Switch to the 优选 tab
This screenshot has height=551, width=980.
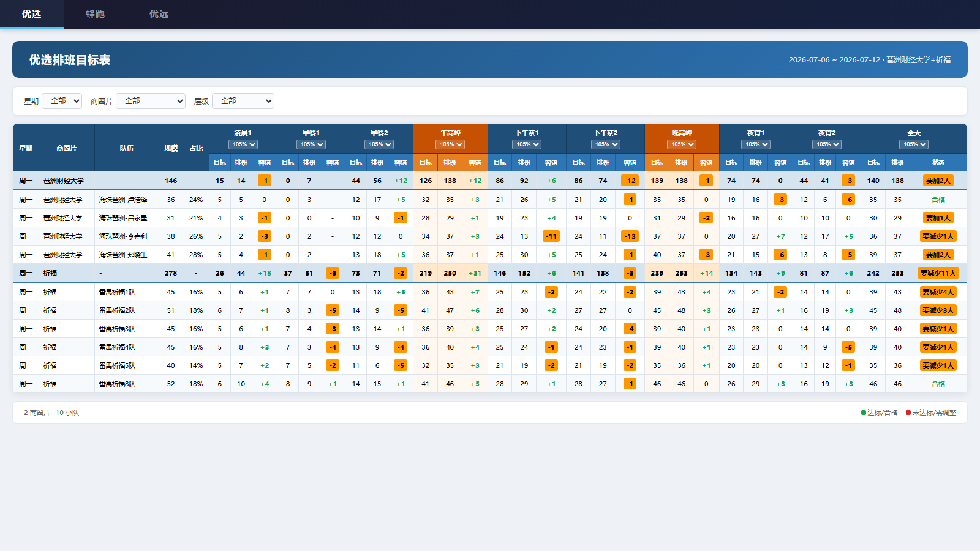[x=32, y=14]
